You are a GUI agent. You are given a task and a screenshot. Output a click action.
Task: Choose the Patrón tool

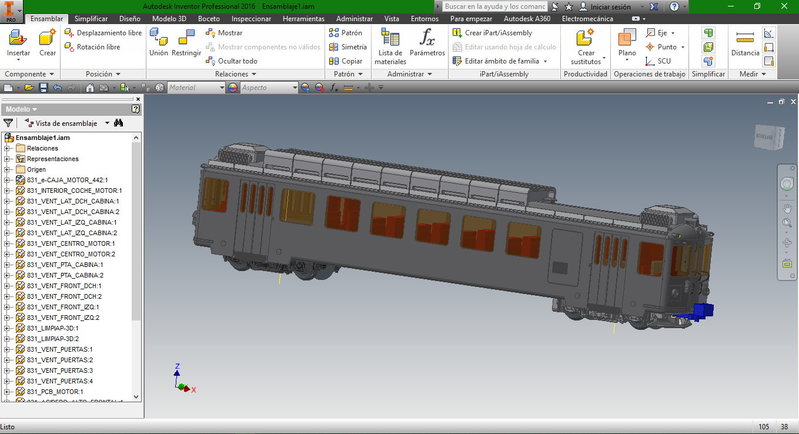pos(345,33)
